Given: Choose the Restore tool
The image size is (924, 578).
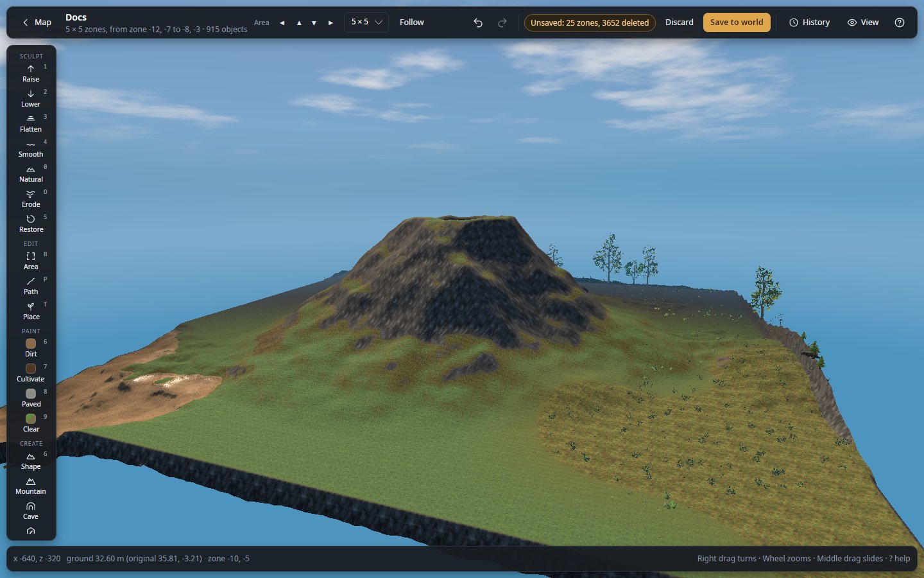Looking at the screenshot, I should (x=31, y=223).
